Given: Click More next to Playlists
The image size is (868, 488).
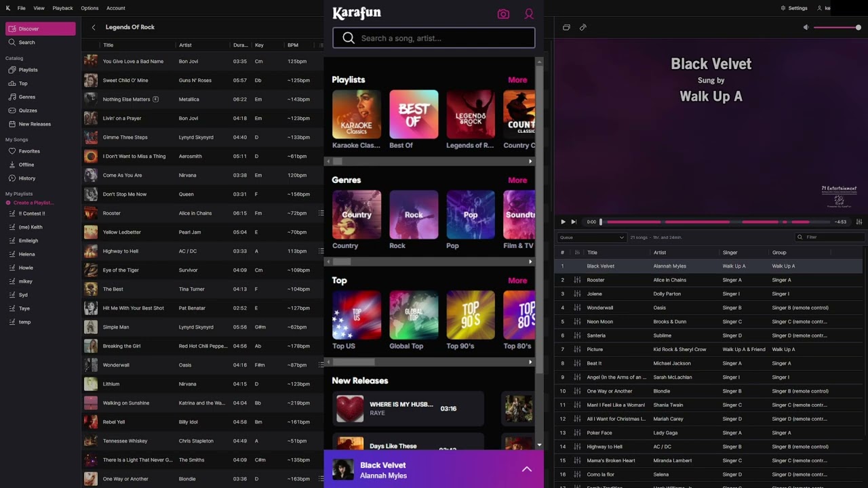Looking at the screenshot, I should 517,80.
